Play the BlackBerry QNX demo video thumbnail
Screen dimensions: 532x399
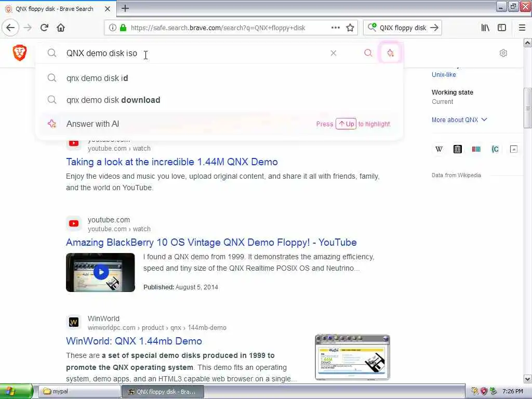[100, 272]
